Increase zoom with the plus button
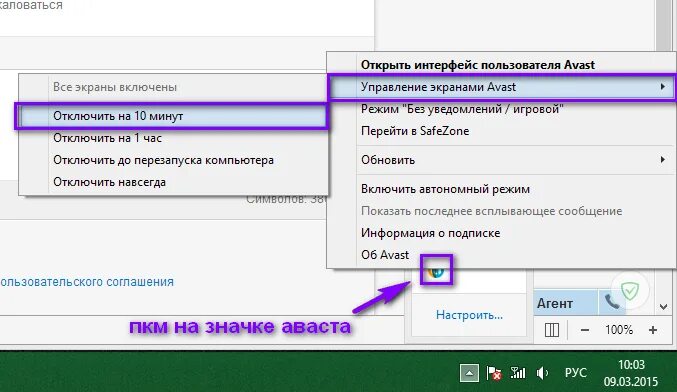Viewport: 677px width, 392px height. 653,330
